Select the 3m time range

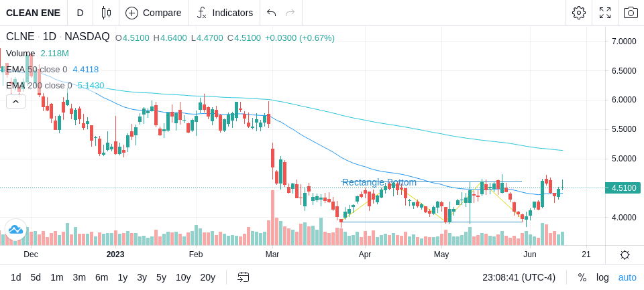79,278
